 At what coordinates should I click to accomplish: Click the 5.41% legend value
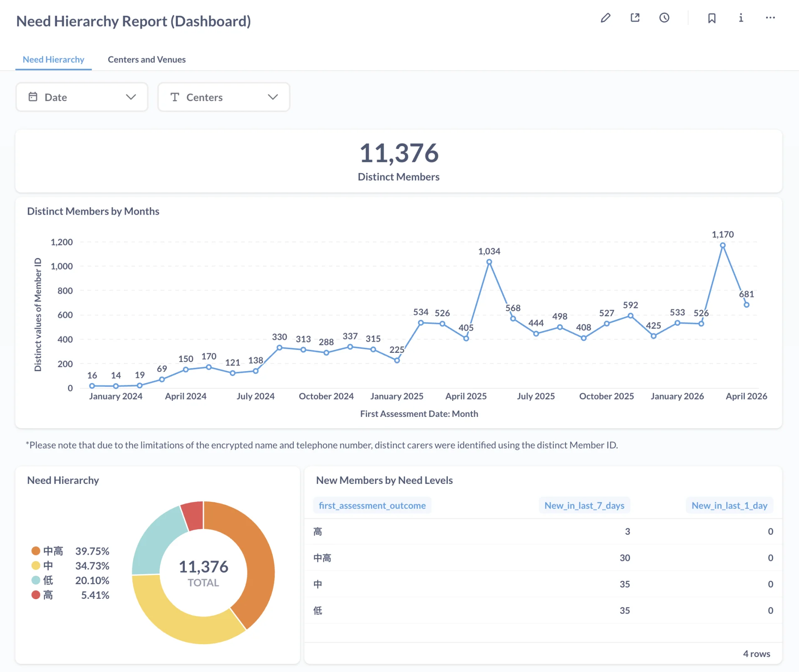coord(95,595)
